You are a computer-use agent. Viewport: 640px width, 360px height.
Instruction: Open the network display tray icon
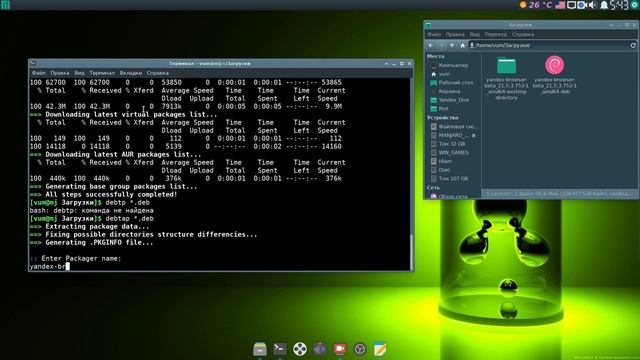click(571, 5)
